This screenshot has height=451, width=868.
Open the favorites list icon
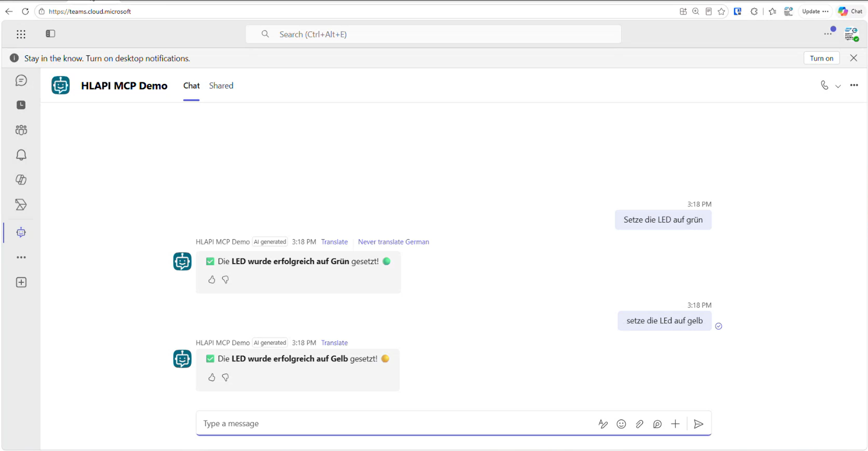(772, 11)
